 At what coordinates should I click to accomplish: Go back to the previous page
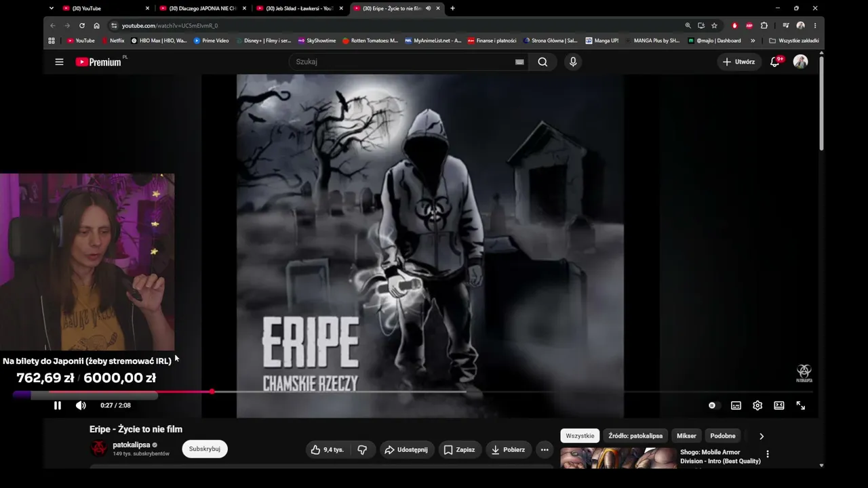coord(53,26)
